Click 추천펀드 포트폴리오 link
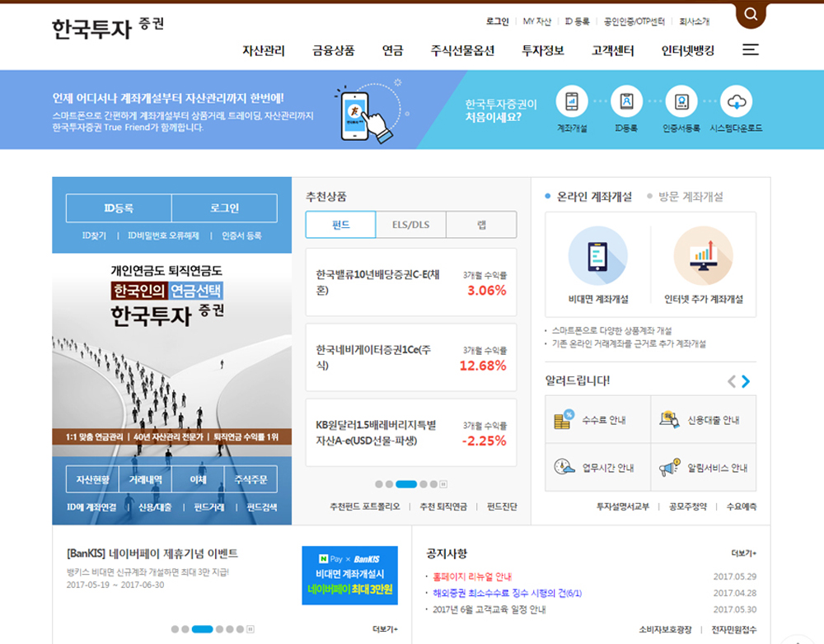Image resolution: width=824 pixels, height=644 pixels. point(365,506)
